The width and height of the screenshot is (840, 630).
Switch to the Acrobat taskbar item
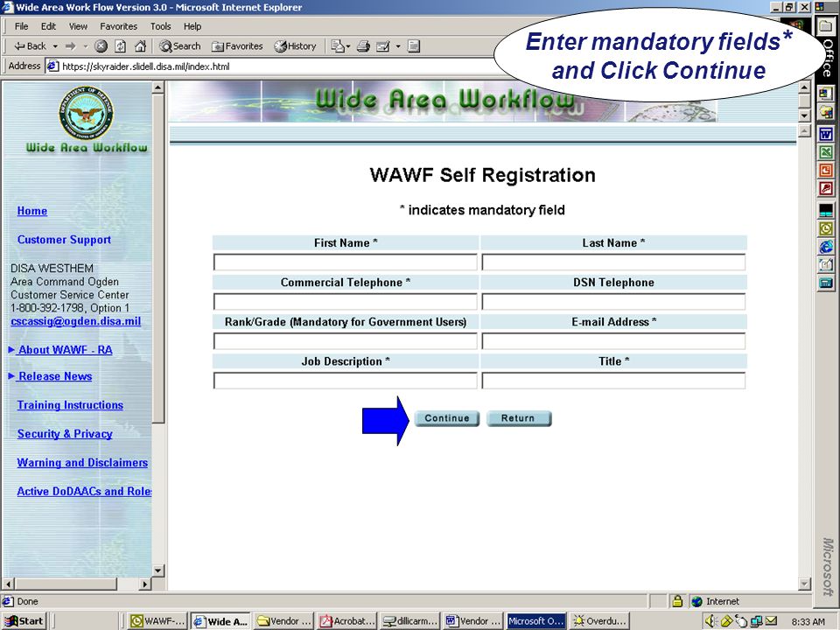point(347,621)
